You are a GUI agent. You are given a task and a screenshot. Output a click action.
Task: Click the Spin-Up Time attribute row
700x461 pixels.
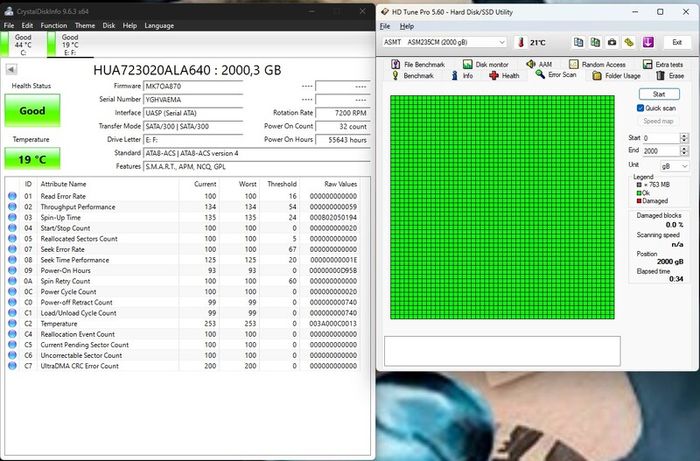click(x=183, y=217)
